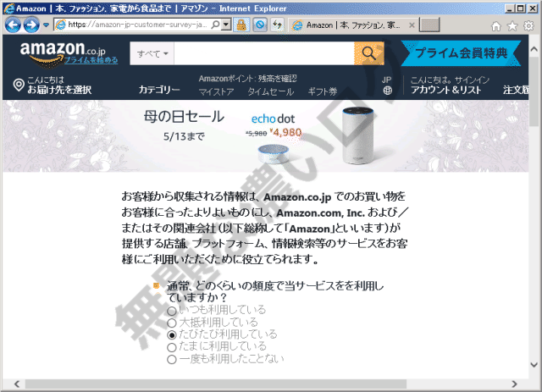The width and height of the screenshot is (542, 392).
Task: Click the horizontal scrollbar left arrow
Action: [17, 384]
